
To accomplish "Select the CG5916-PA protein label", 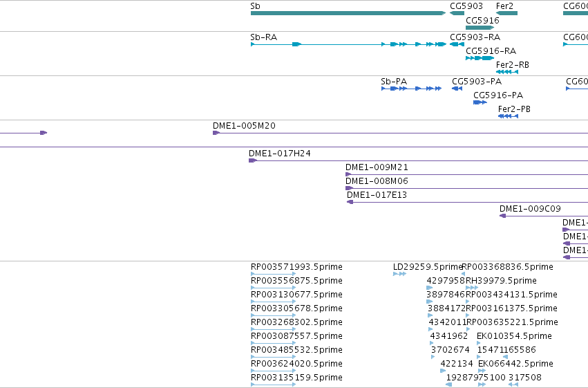I will click(498, 95).
